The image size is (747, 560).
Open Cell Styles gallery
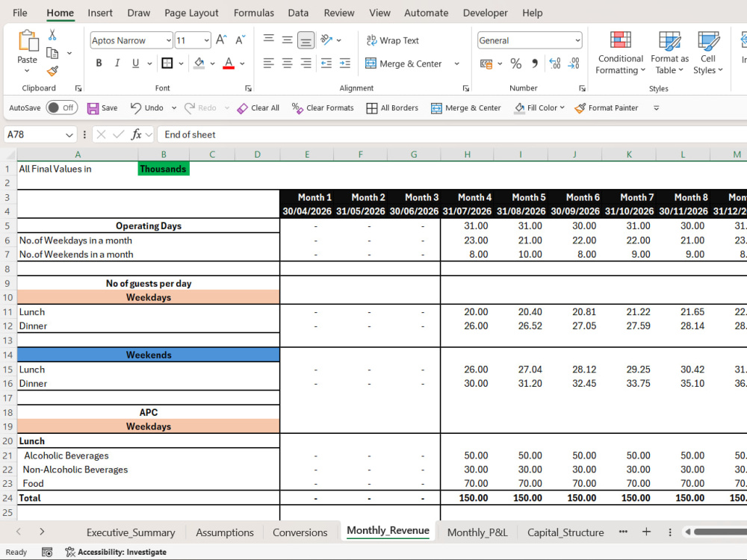pos(708,53)
